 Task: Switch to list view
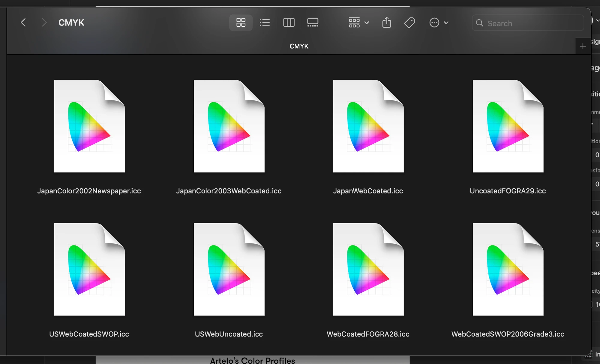(x=265, y=22)
